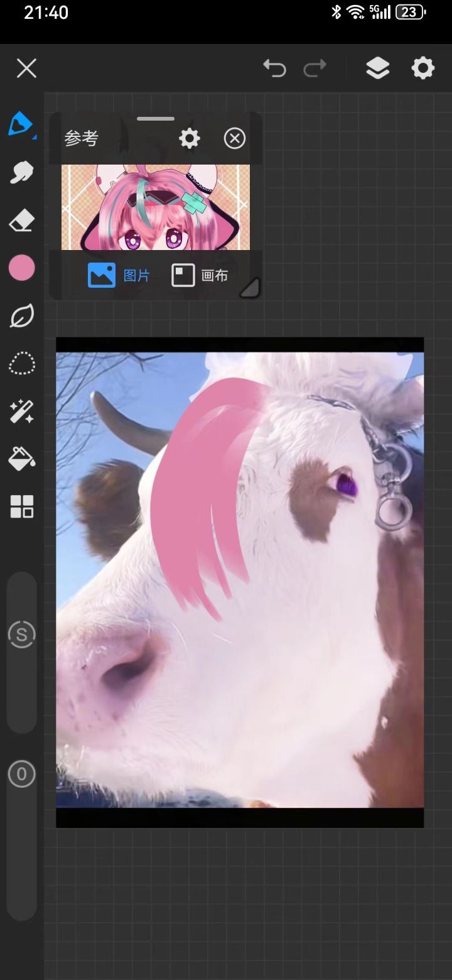Tap the Bluetooth icon in status bar
Image resolution: width=452 pixels, height=980 pixels.
pyautogui.click(x=336, y=12)
